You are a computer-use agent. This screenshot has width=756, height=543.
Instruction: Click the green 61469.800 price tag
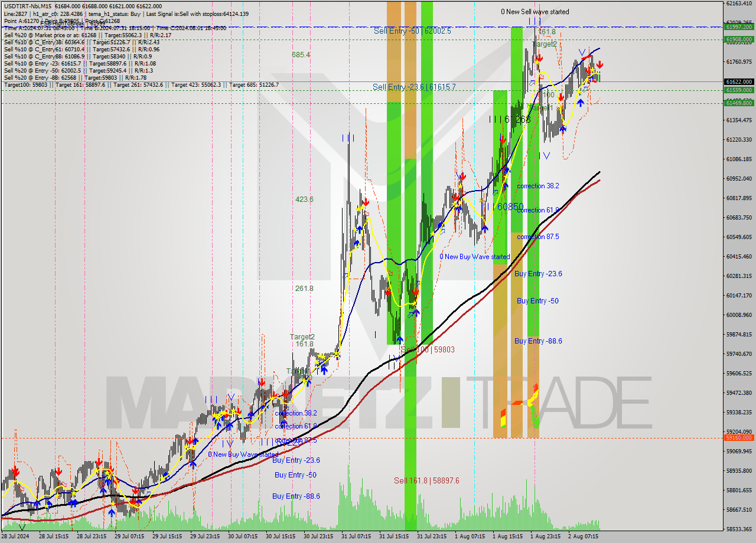tap(738, 103)
